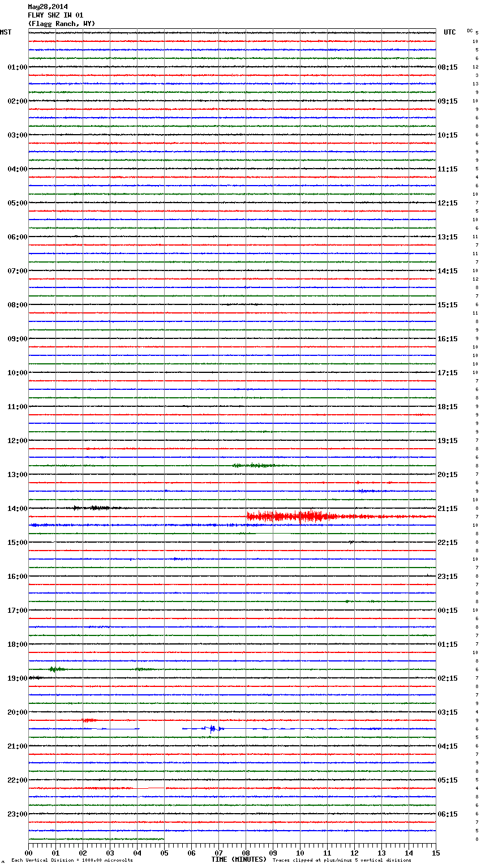The width and height of the screenshot is (481, 868).
Task: Select the 22:00 MST time label
Action: (18, 780)
